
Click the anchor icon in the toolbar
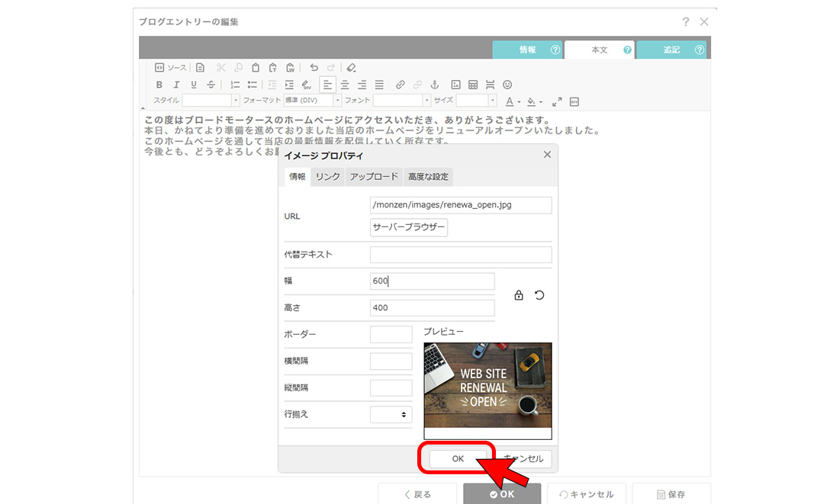click(x=435, y=85)
